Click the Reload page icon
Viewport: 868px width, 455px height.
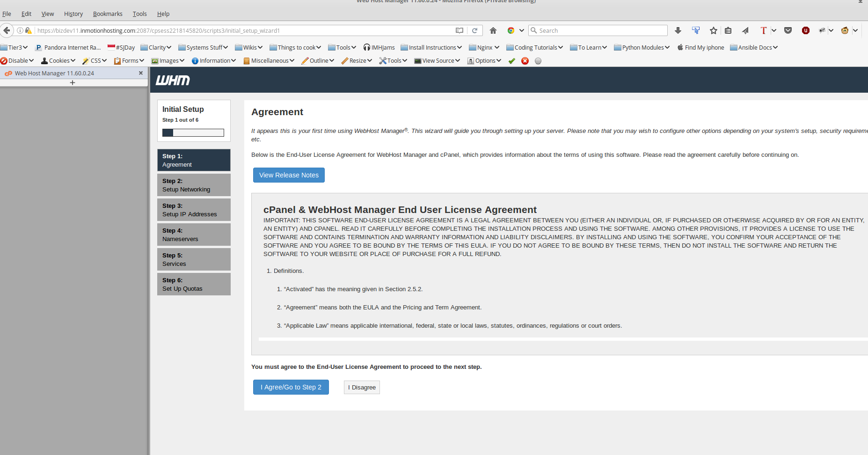(474, 30)
